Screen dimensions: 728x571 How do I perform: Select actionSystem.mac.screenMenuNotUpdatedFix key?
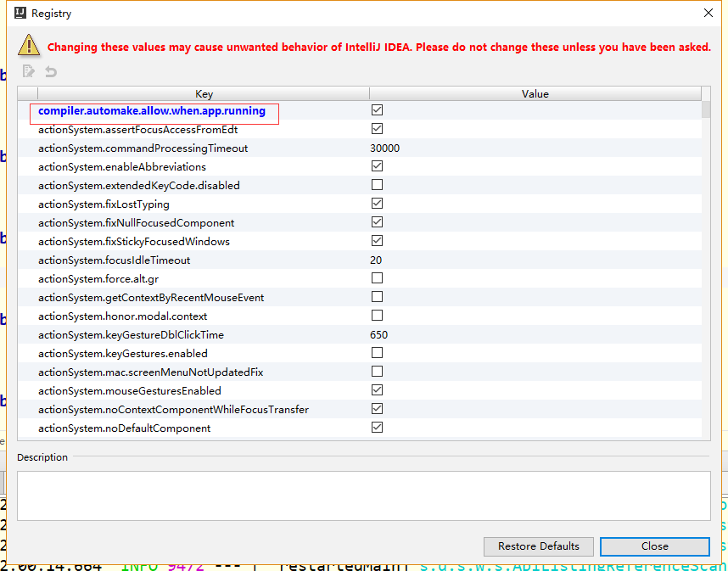[x=151, y=372]
